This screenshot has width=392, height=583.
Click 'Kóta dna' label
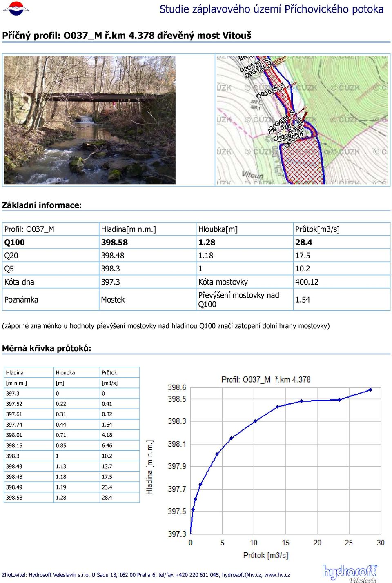(x=19, y=282)
